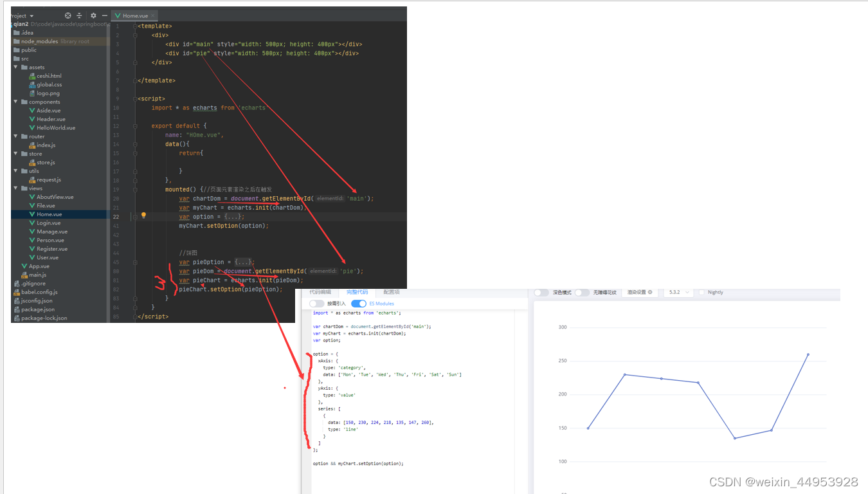The width and height of the screenshot is (868, 494).
Task: Toggle ES Modules switch
Action: pos(359,304)
